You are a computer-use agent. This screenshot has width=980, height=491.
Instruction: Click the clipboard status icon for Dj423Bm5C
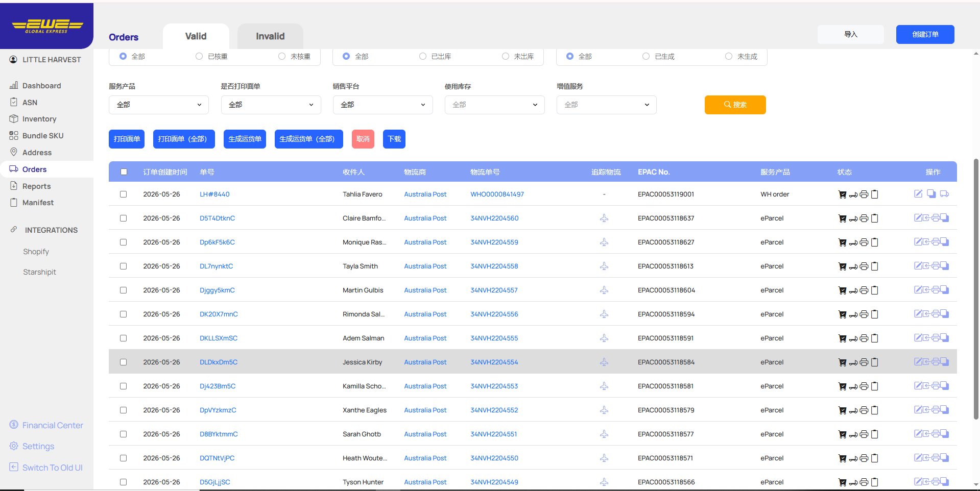(874, 386)
